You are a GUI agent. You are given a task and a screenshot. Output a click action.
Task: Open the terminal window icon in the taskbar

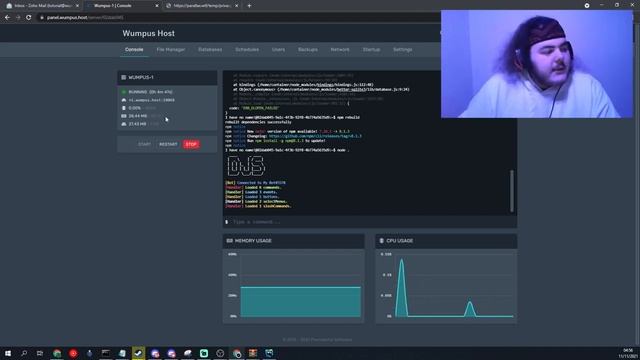coord(106,353)
